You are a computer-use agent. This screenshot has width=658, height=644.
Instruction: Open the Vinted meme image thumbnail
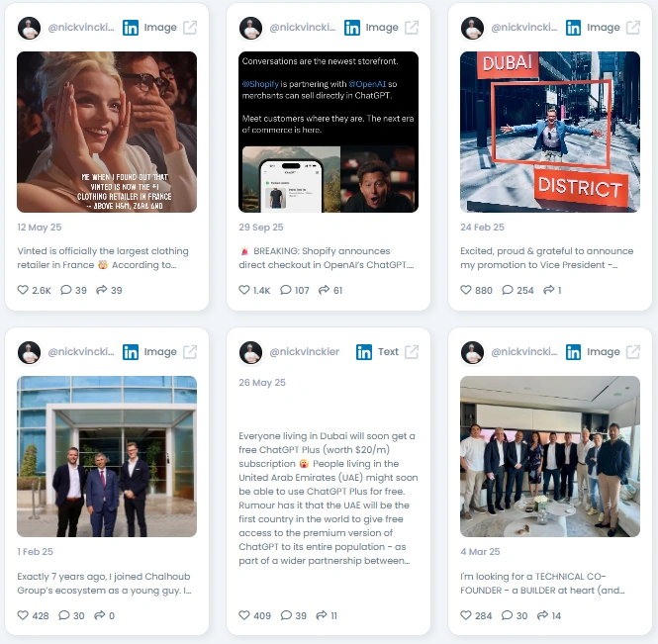(107, 133)
